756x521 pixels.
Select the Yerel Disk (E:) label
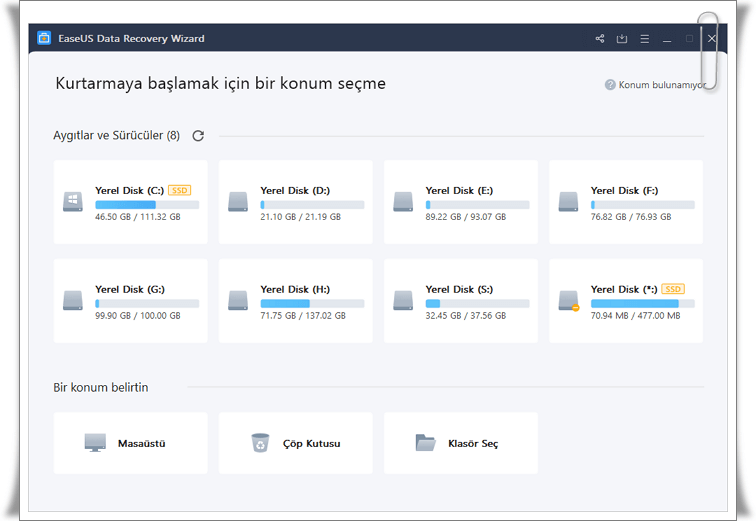(459, 190)
